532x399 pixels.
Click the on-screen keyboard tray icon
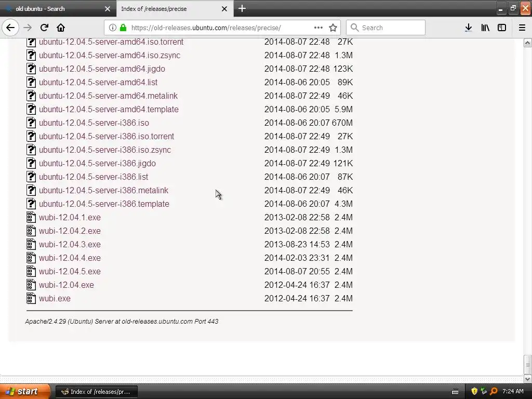(455, 392)
